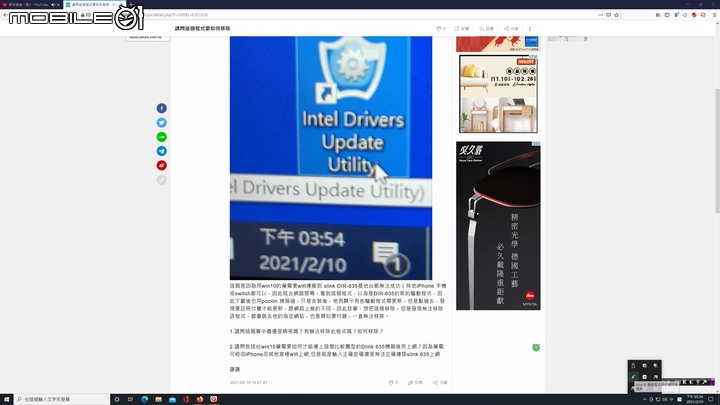Click the Windows taskbar search box
The height and width of the screenshot is (405, 720).
62,399
